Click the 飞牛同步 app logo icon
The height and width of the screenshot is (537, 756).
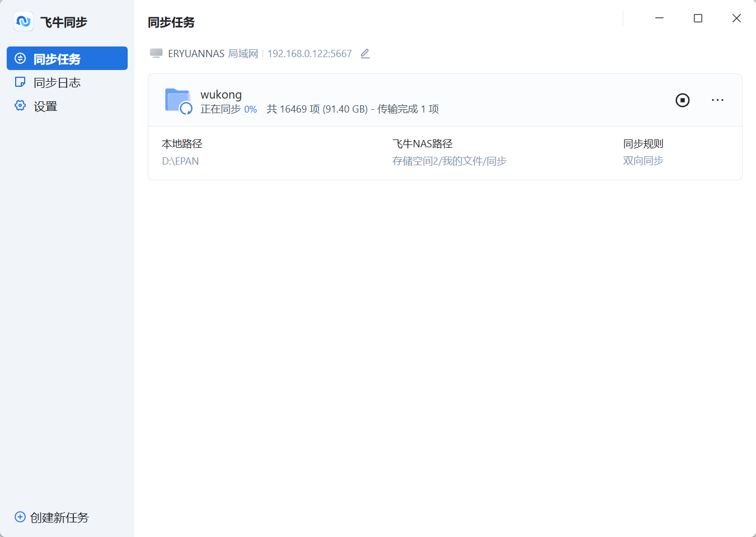tap(24, 21)
